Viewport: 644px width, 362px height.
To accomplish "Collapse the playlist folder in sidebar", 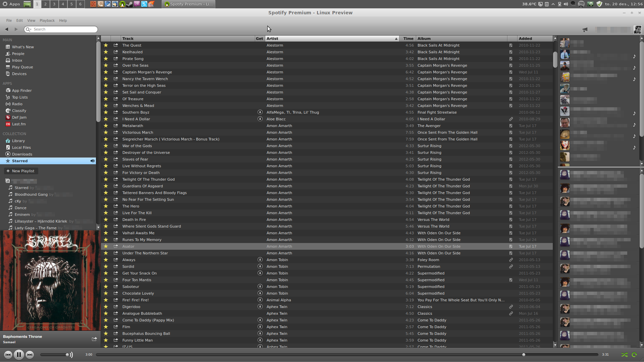I will (7, 181).
